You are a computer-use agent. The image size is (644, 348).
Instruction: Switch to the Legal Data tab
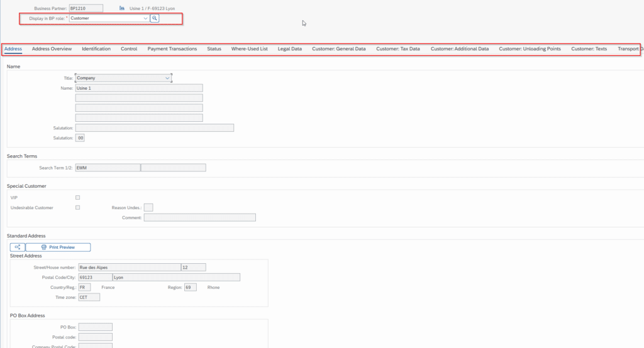(289, 49)
